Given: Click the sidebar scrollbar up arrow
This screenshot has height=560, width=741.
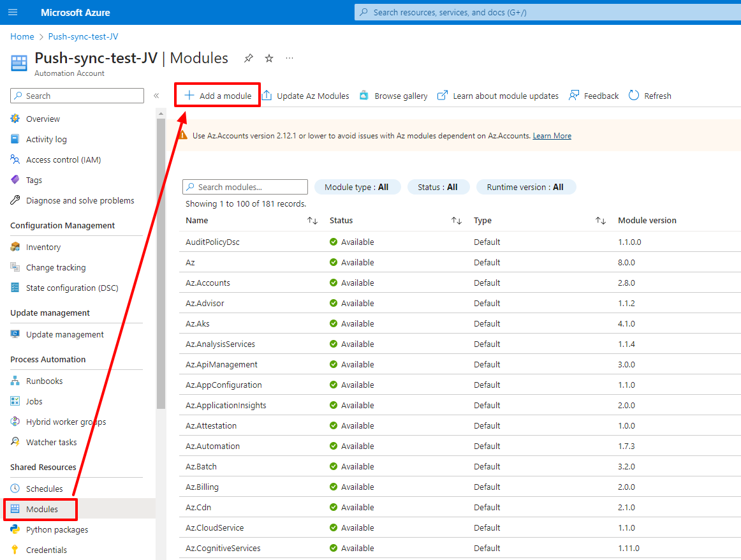Looking at the screenshot, I should (x=161, y=114).
